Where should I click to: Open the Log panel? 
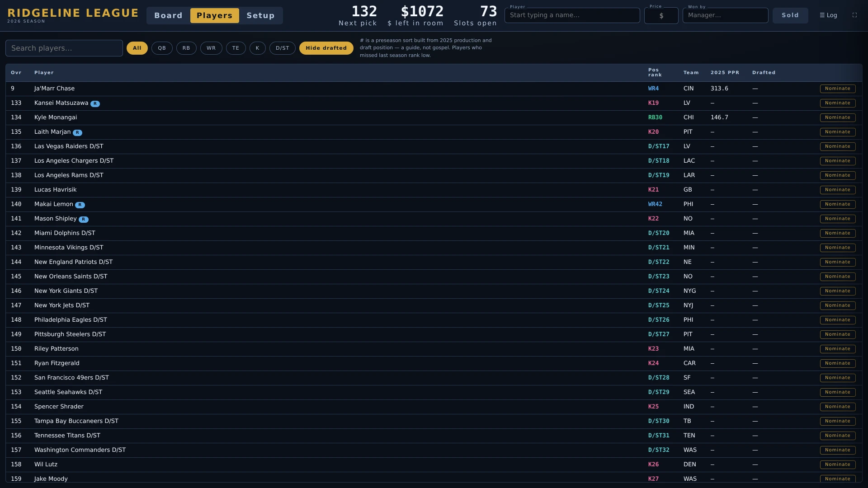828,15
